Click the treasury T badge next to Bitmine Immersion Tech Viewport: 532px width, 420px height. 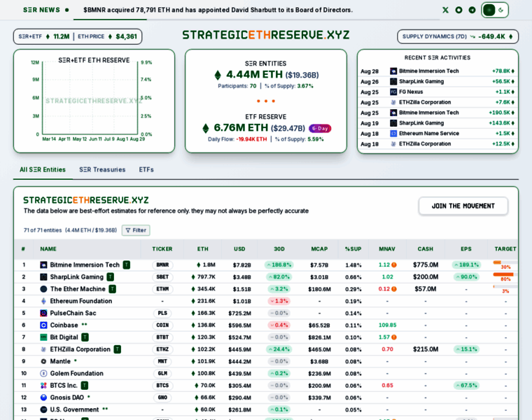(127, 265)
